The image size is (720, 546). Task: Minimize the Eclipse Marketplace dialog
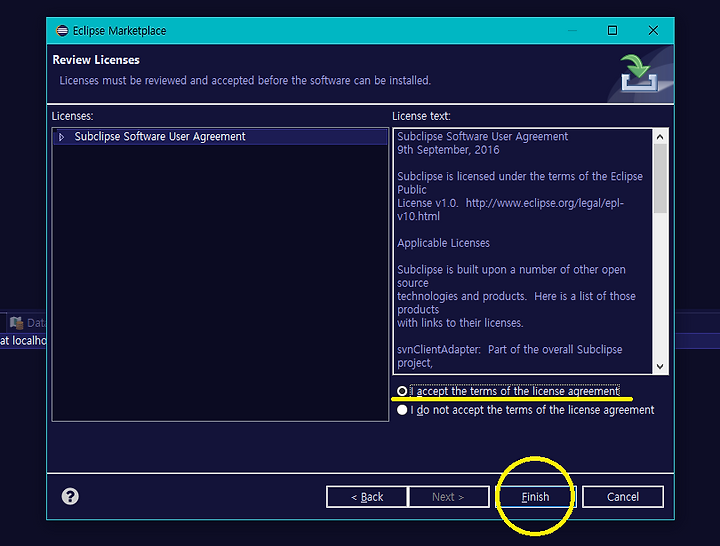pos(572,31)
